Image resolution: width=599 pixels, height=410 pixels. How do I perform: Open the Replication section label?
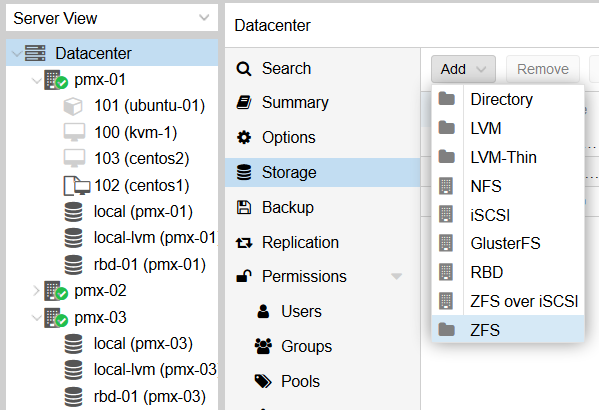tap(301, 243)
